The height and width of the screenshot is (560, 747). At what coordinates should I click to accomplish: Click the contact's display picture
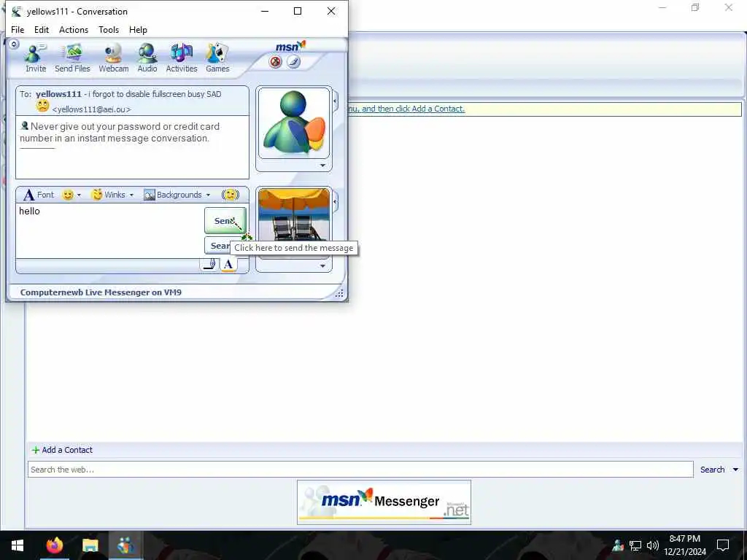tap(294, 122)
